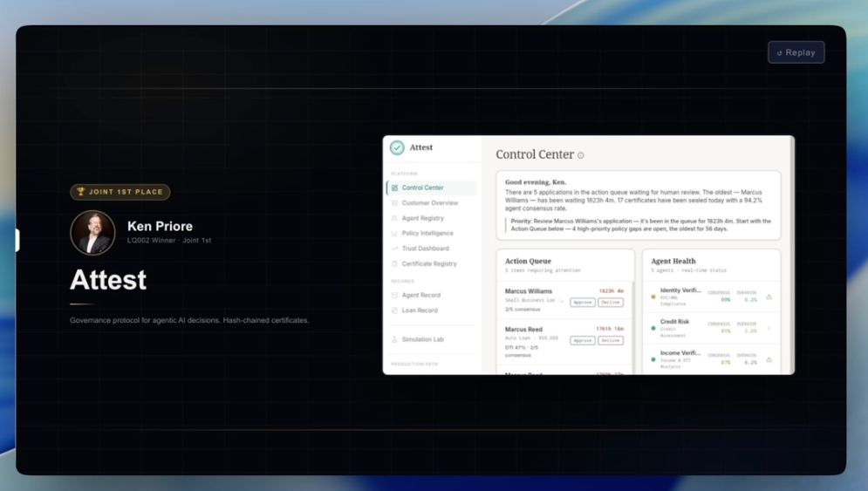Click the '5 agents · real-time status' subtitle
The height and width of the screenshot is (491, 868).
[x=688, y=270]
